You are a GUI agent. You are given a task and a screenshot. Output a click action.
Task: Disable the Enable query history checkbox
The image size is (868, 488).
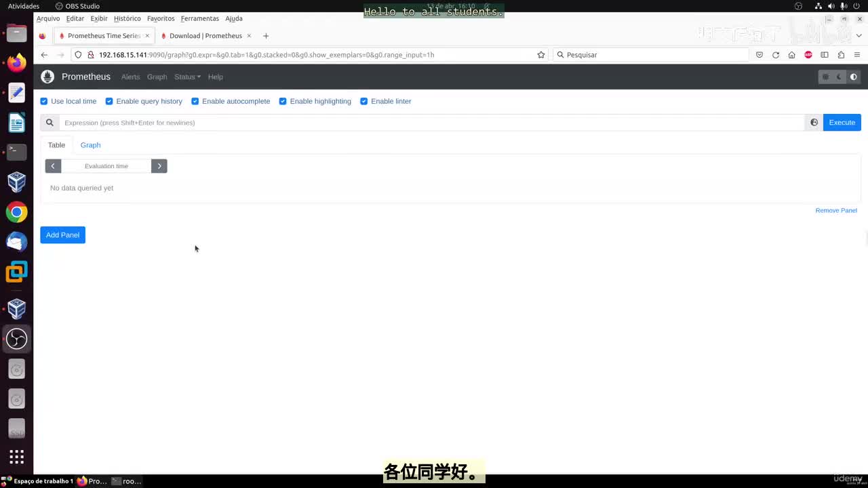[x=109, y=101]
